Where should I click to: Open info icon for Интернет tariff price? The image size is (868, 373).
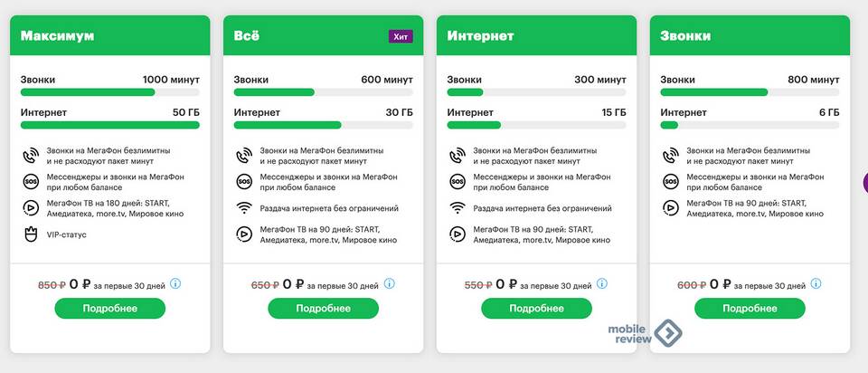(x=602, y=283)
